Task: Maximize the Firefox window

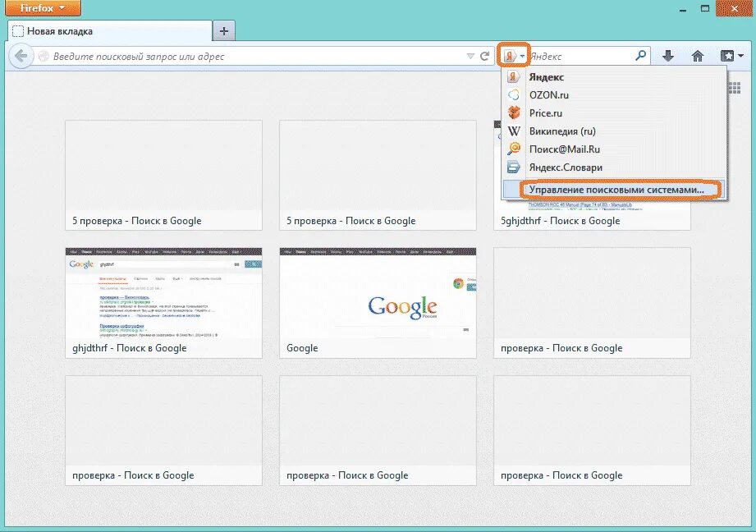Action: [x=705, y=9]
